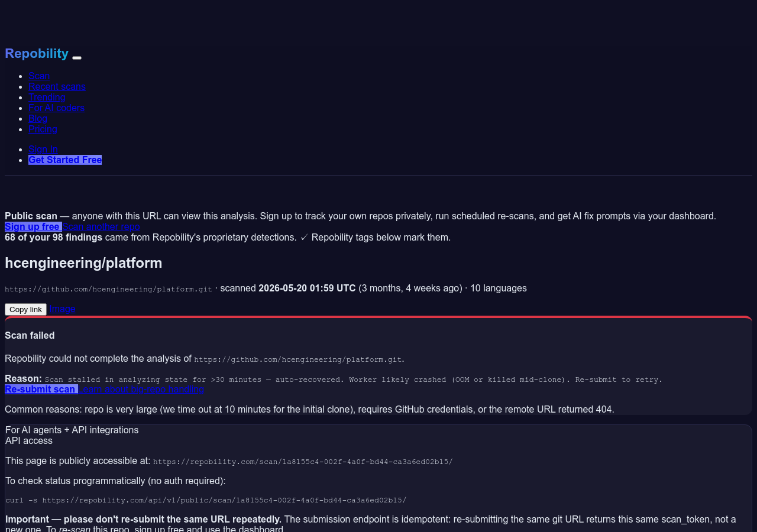
Task: Click the curl API command text
Action: (206, 500)
